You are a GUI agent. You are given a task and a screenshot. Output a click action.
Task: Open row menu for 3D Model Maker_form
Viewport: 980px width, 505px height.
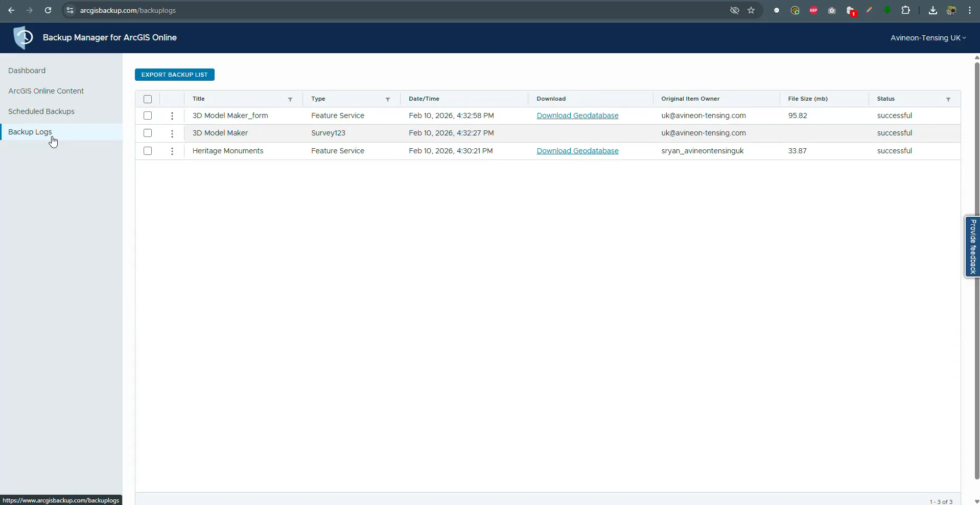172,116
